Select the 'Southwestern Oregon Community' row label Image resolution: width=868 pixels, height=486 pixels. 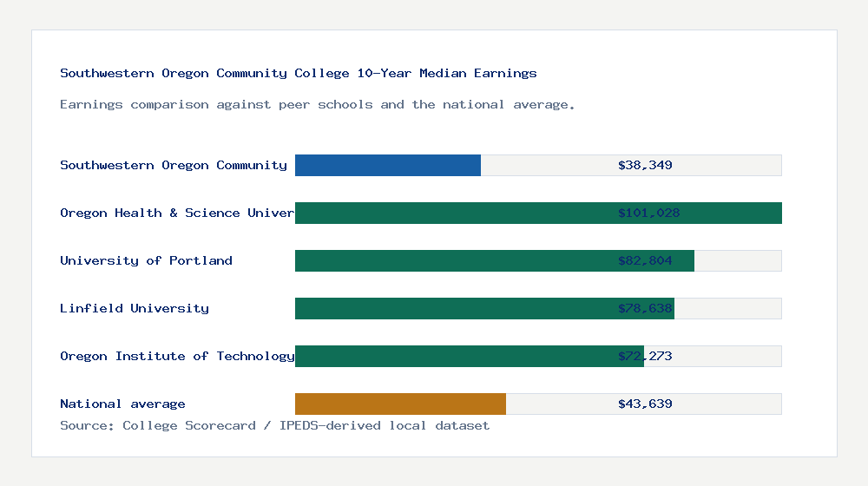[174, 166]
